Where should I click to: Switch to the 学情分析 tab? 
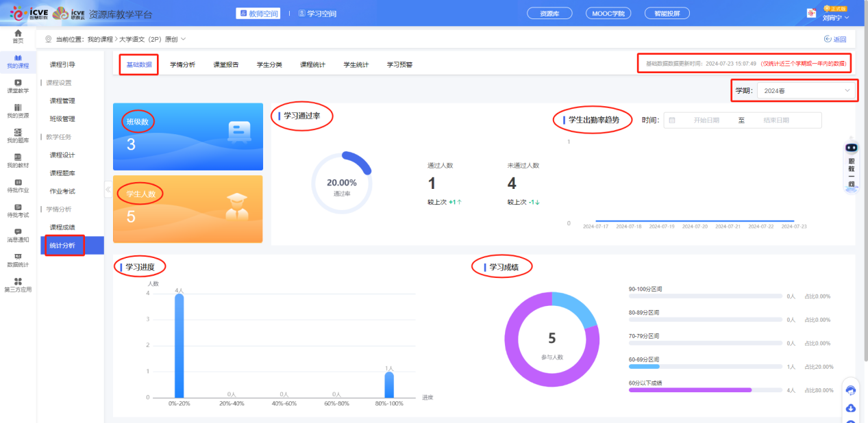[x=182, y=64]
